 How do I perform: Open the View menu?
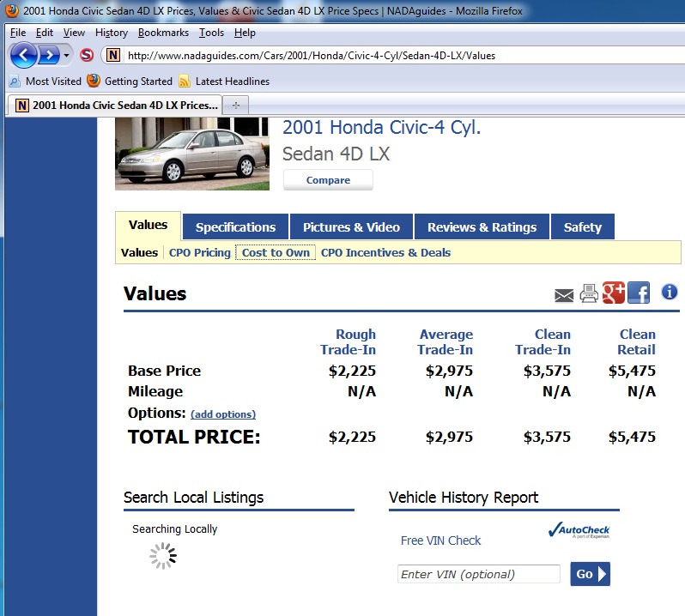74,33
